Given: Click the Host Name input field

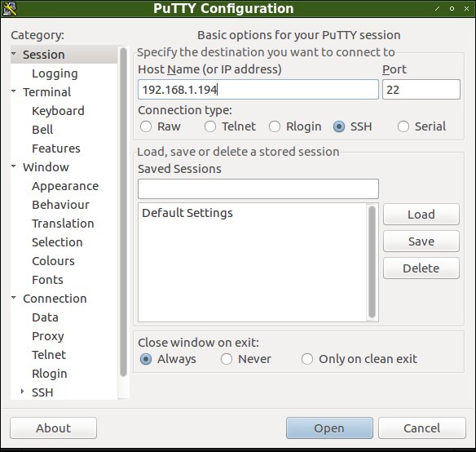Looking at the screenshot, I should (x=258, y=90).
